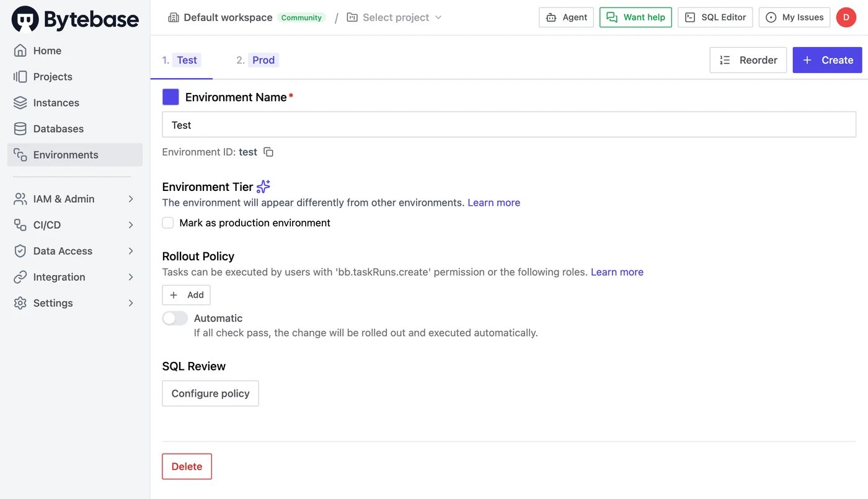
Task: Click the Bytebase logo
Action: pos(75,19)
